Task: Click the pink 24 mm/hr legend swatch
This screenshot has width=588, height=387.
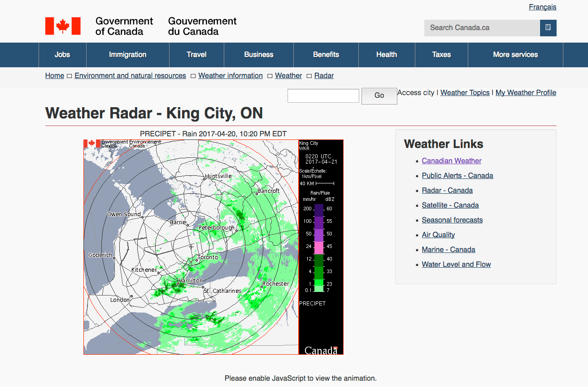Action: point(319,248)
